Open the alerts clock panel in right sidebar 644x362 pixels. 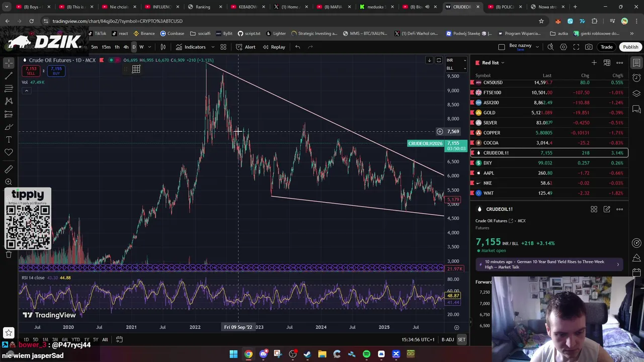(636, 78)
